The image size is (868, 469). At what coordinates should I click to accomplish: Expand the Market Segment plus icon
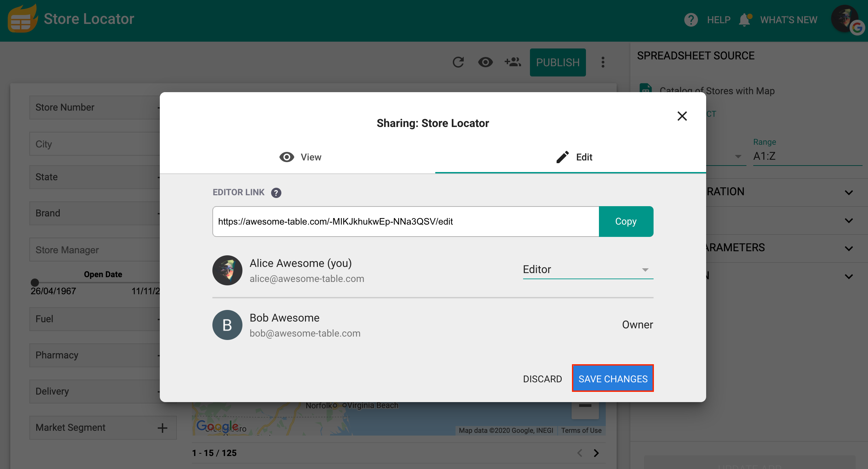(x=163, y=428)
